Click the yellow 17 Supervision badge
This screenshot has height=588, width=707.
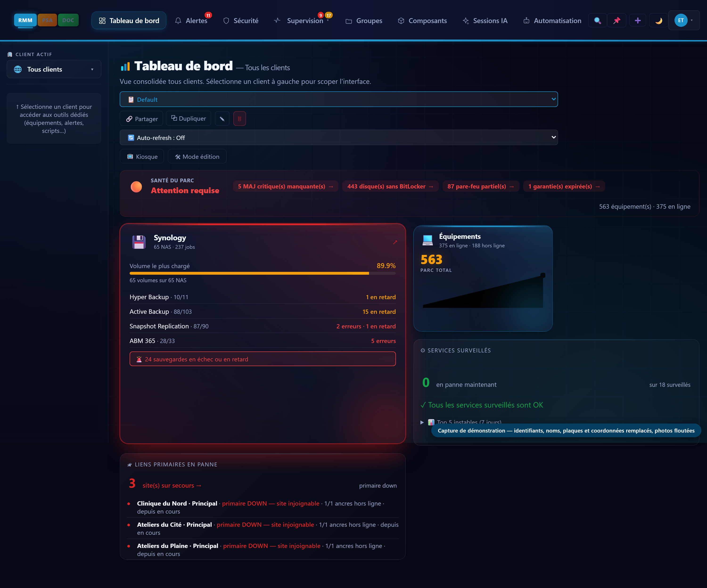(329, 15)
